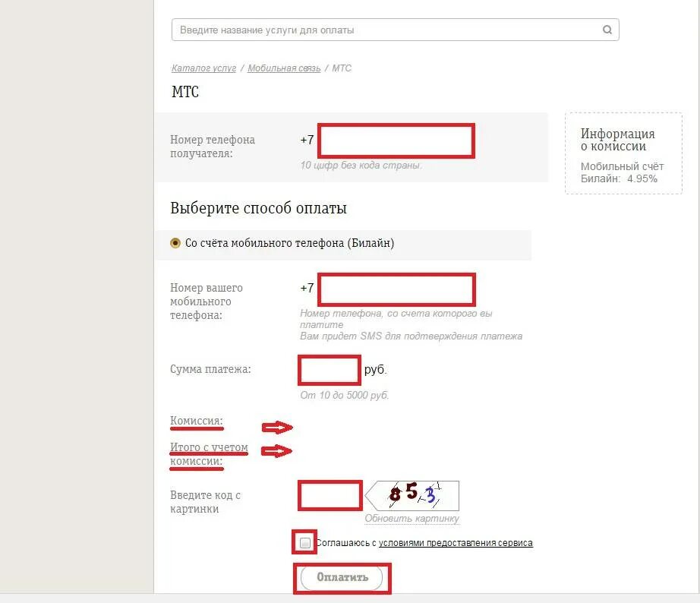This screenshot has width=700, height=603.
Task: Click the Обновить картинку link
Action: (411, 518)
